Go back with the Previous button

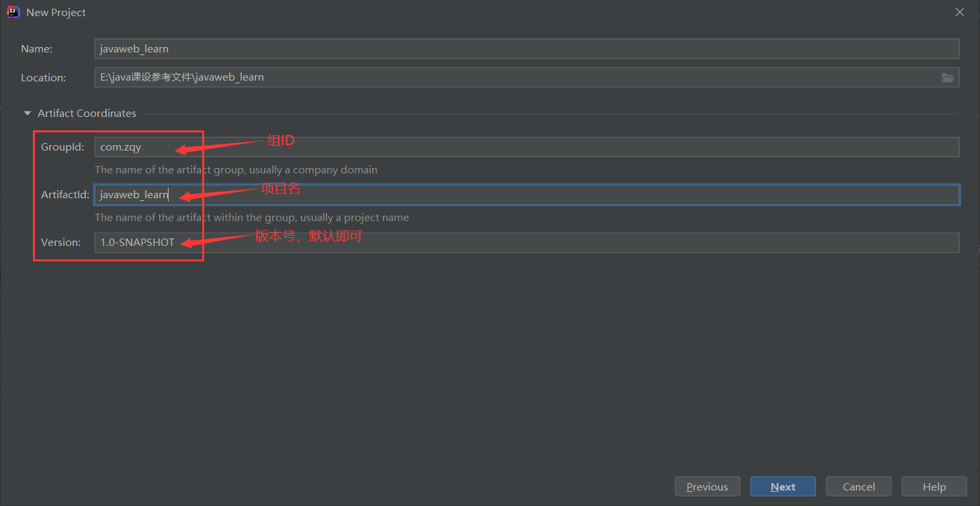(x=707, y=487)
